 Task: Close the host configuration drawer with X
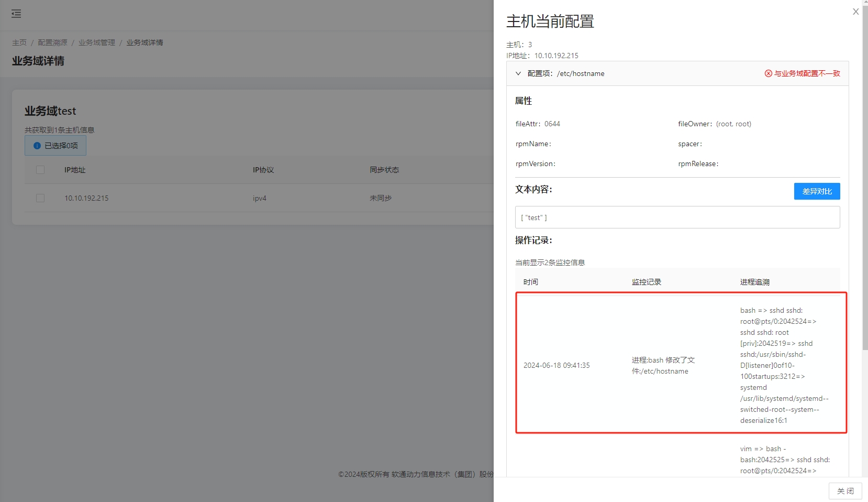point(855,12)
